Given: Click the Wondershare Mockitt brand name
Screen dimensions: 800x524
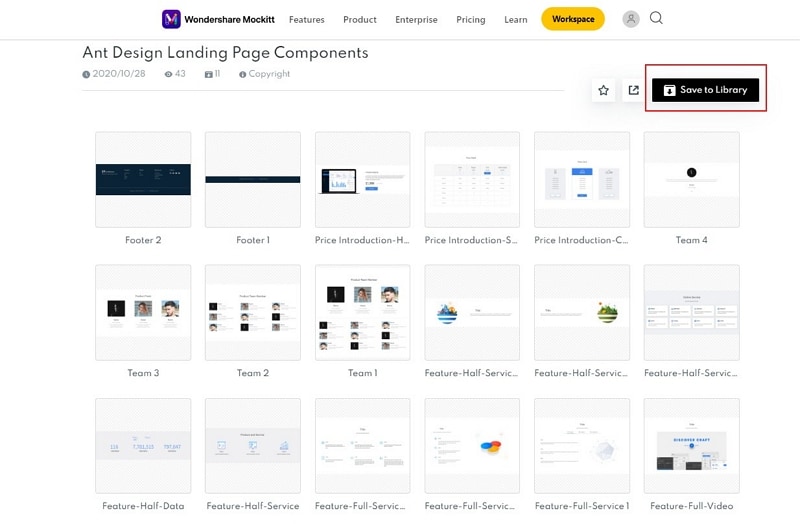Looking at the screenshot, I should [x=230, y=19].
